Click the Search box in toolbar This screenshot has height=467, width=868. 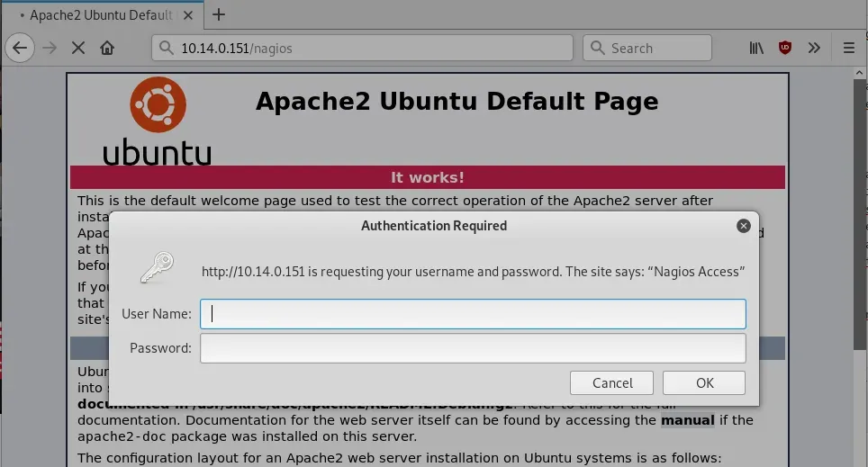coord(646,48)
